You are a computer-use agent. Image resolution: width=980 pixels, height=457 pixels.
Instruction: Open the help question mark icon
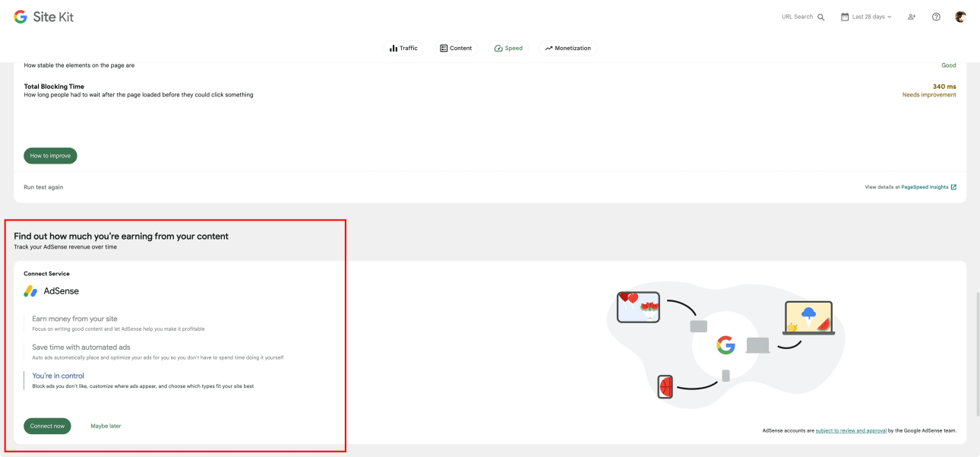(x=936, y=17)
